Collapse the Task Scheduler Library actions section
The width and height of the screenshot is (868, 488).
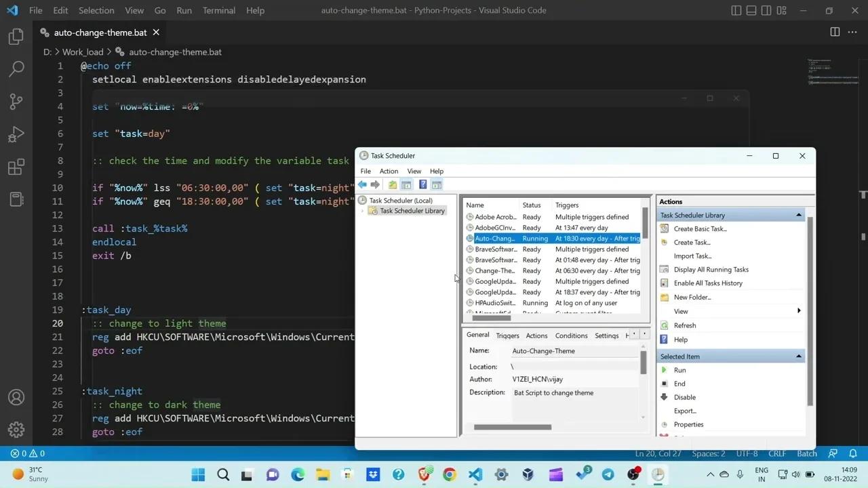point(798,216)
